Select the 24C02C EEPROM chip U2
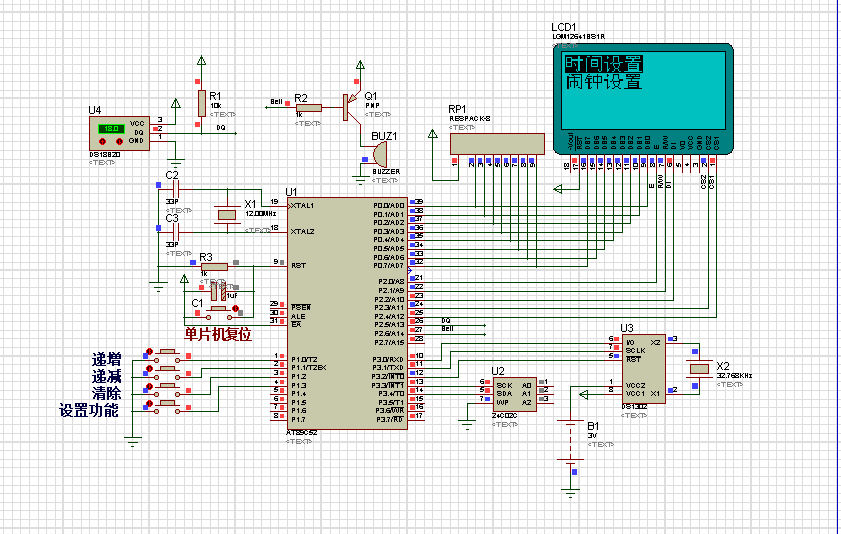Screen dimensions: 841x534 pos(514,394)
